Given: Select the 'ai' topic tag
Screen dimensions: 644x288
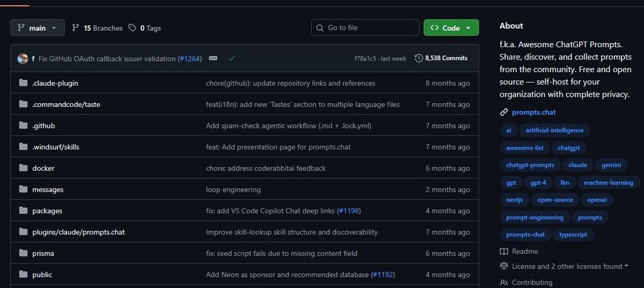Looking at the screenshot, I should (509, 130).
